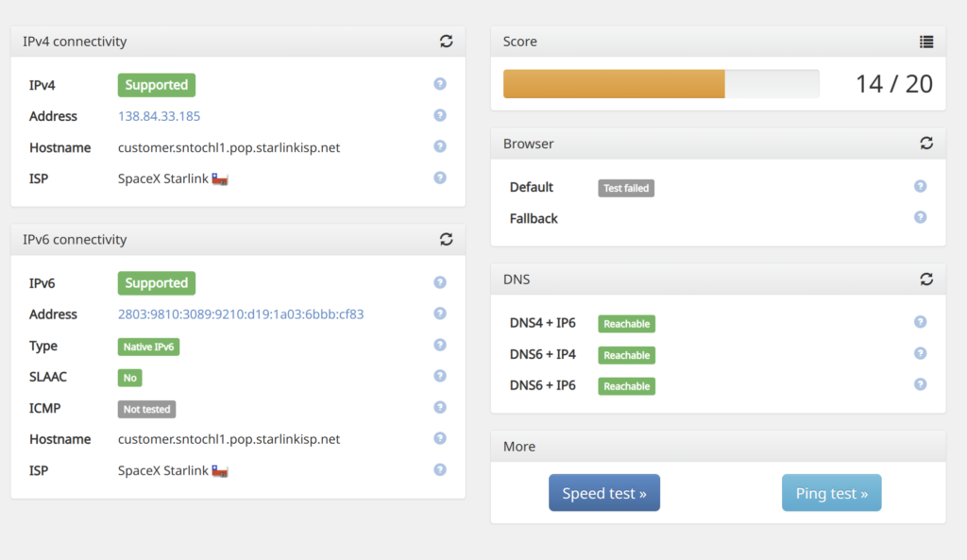
Task: Show help for the IPv4 Address row
Action: tap(440, 115)
